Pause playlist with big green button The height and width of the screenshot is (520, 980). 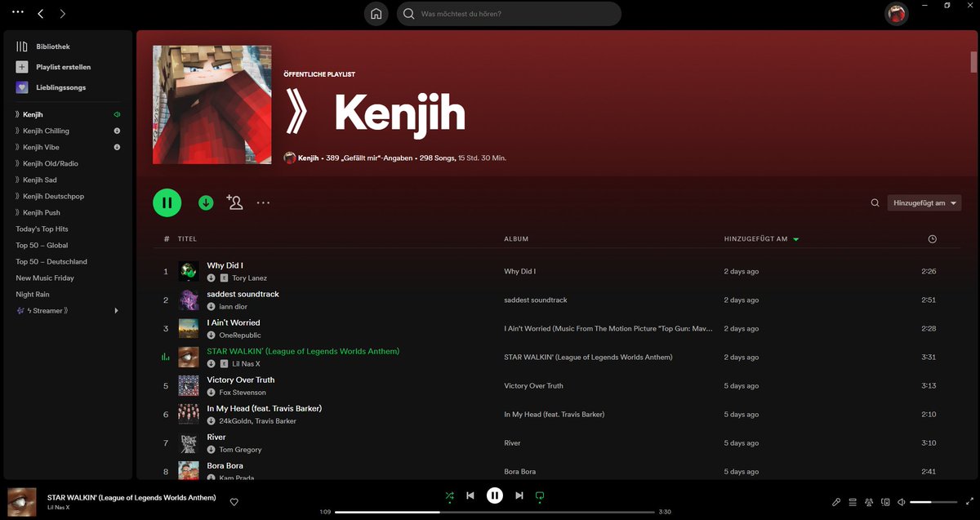tap(167, 202)
